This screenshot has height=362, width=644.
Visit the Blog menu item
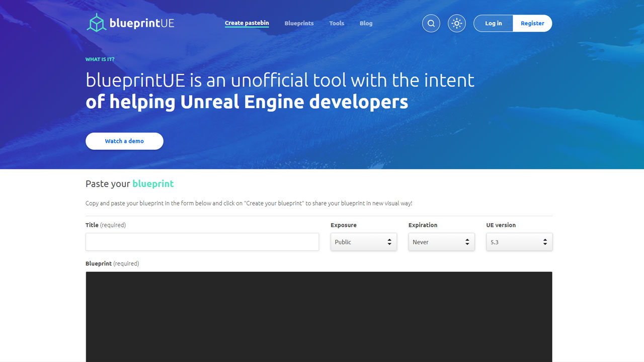click(x=366, y=23)
